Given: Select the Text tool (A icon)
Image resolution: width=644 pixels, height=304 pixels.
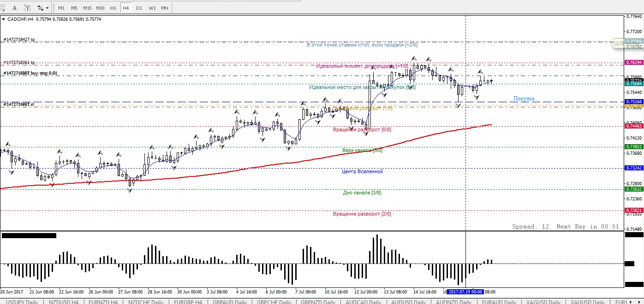Looking at the screenshot, I should pos(15,8).
